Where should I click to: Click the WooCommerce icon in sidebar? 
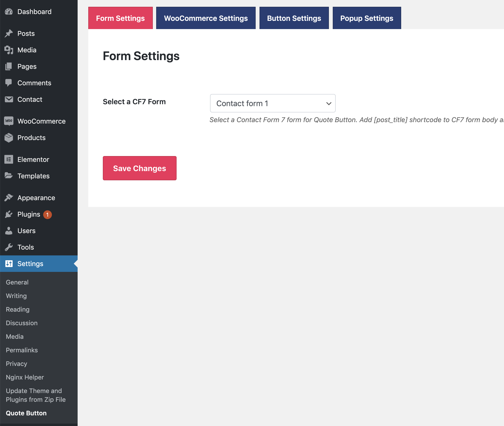[x=9, y=121]
